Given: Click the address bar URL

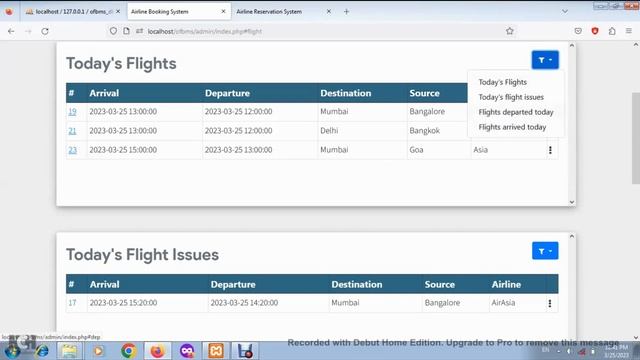Looking at the screenshot, I should (x=204, y=31).
